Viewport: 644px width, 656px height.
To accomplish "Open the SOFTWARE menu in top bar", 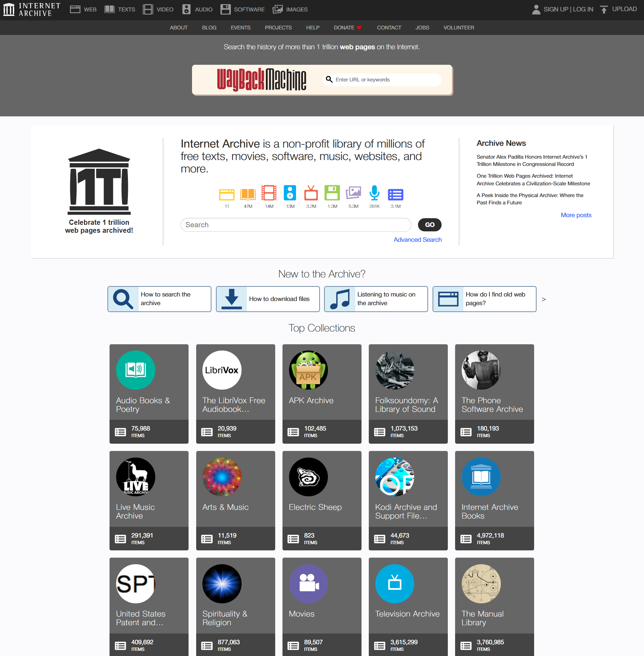I will 243,9.
